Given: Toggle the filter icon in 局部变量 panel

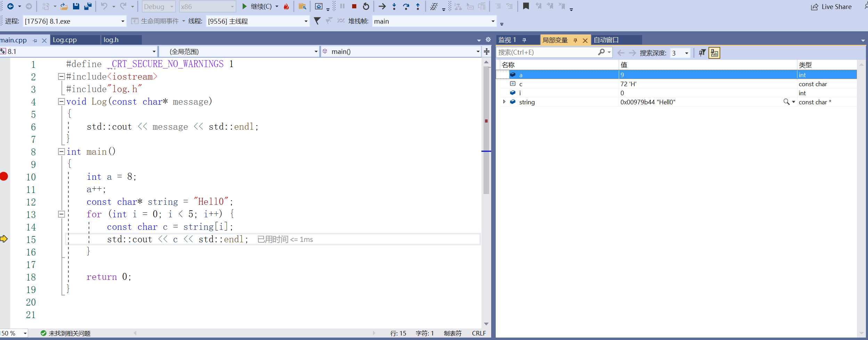Looking at the screenshot, I should click(x=703, y=53).
